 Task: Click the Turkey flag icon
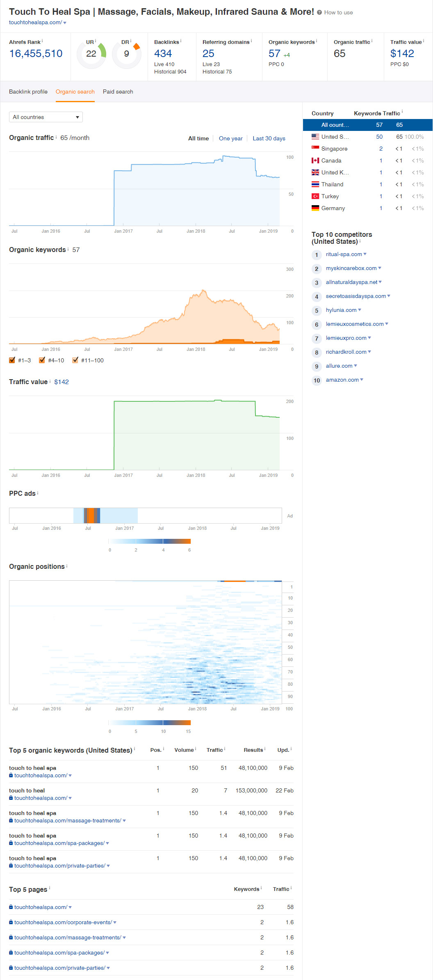tap(315, 196)
